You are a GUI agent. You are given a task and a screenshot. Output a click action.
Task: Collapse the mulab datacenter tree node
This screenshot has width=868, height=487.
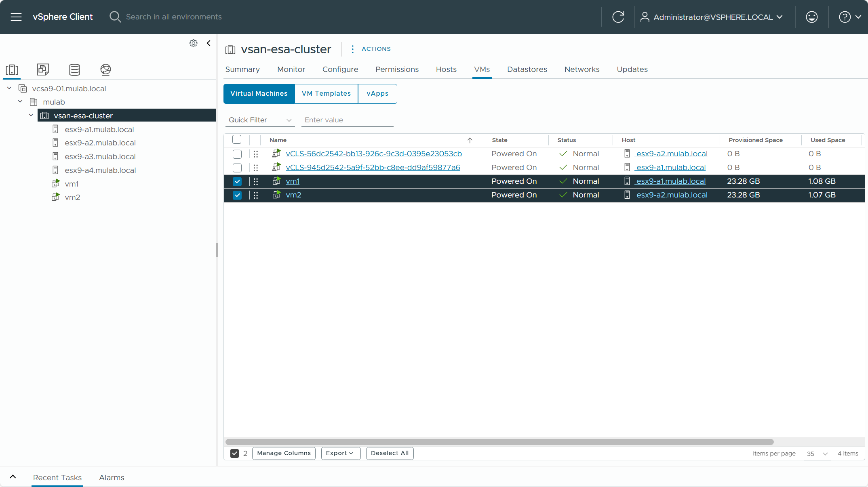pos(20,102)
